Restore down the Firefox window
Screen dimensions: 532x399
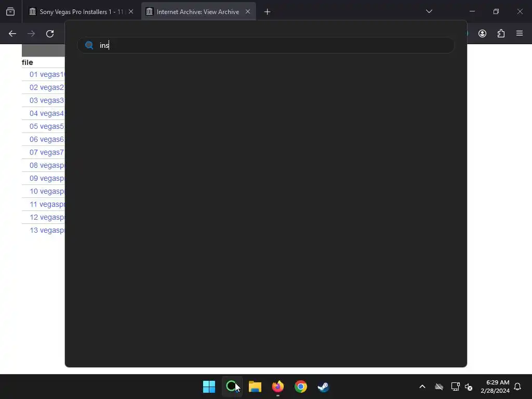pos(496,11)
